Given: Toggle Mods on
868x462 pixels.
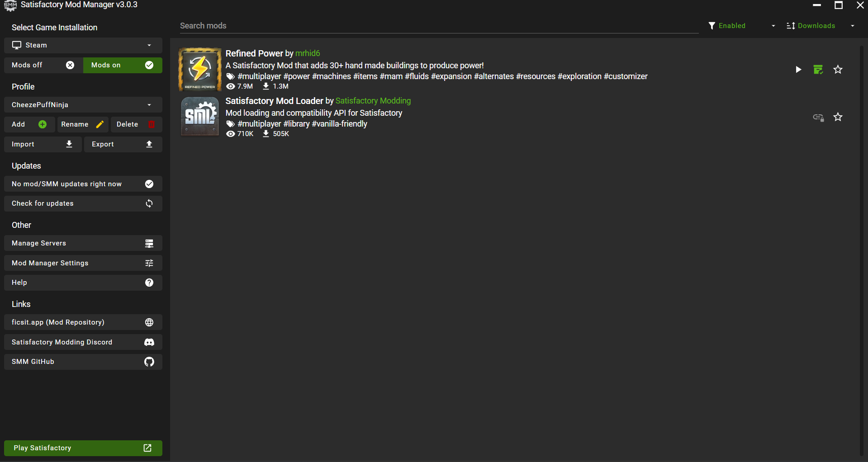Looking at the screenshot, I should click(123, 65).
